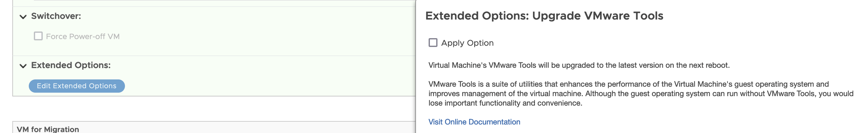
Task: Click the Force Power-off VM label
Action: [83, 36]
